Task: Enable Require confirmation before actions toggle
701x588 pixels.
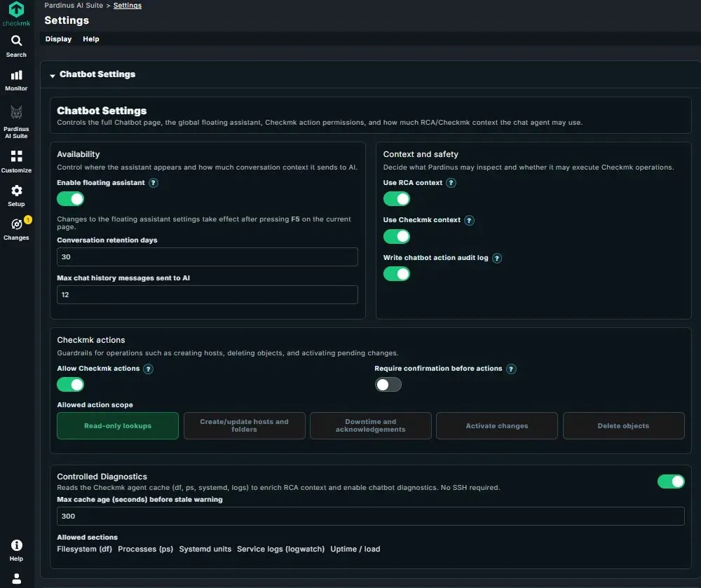Action: 388,385
